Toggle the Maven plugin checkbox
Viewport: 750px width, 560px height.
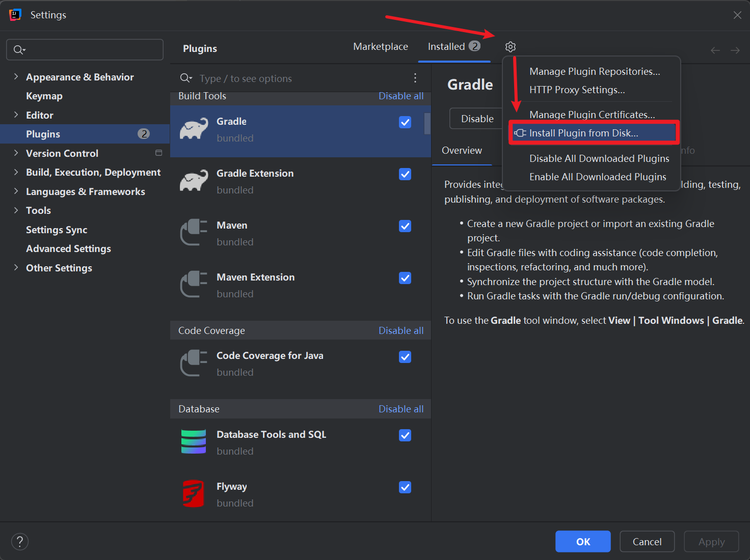click(405, 226)
